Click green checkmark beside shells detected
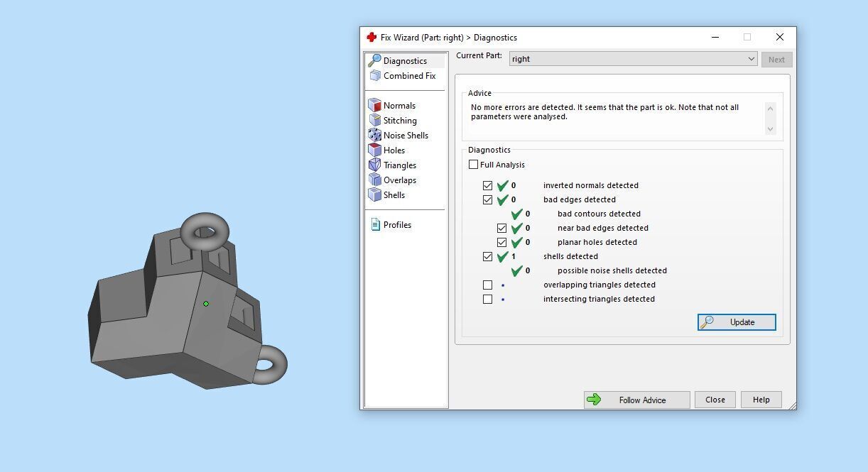The height and width of the screenshot is (472, 868). tap(502, 257)
